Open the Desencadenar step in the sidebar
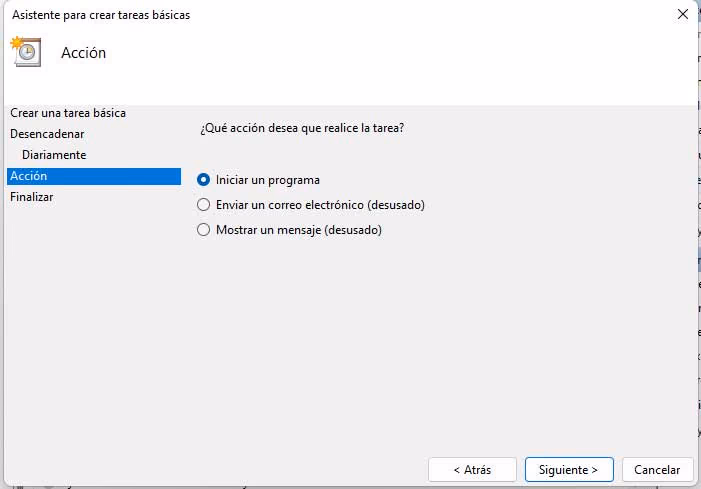 click(47, 134)
